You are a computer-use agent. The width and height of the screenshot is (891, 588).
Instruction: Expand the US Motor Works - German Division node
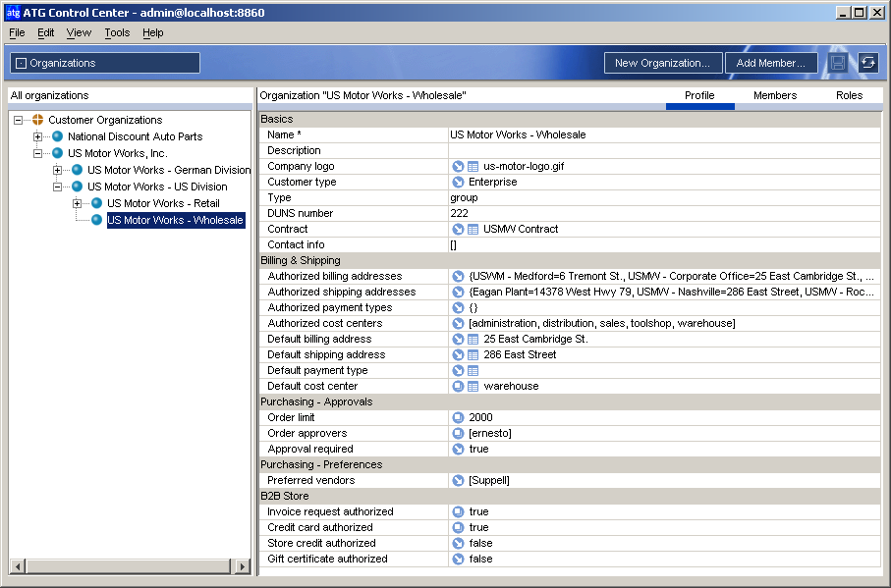(x=57, y=170)
